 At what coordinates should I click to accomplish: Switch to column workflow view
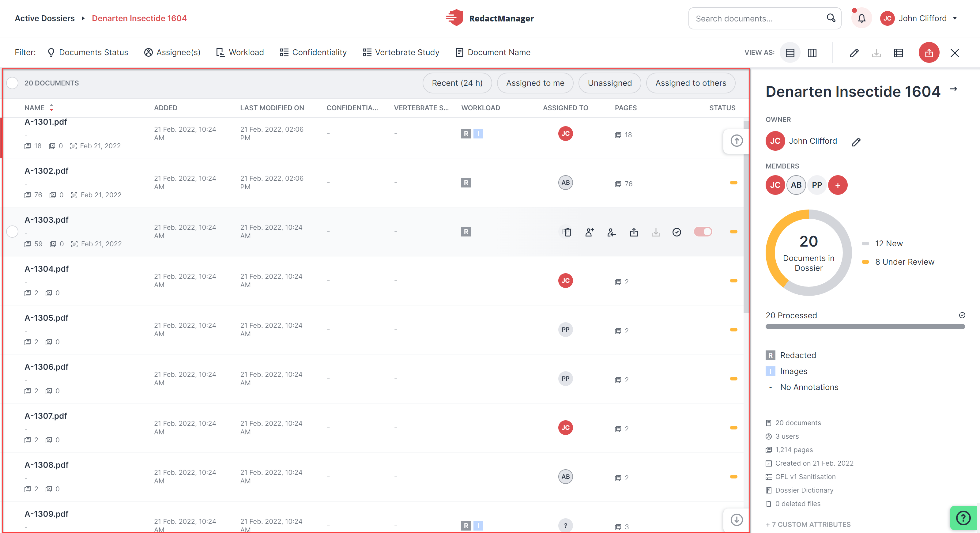pyautogui.click(x=812, y=52)
